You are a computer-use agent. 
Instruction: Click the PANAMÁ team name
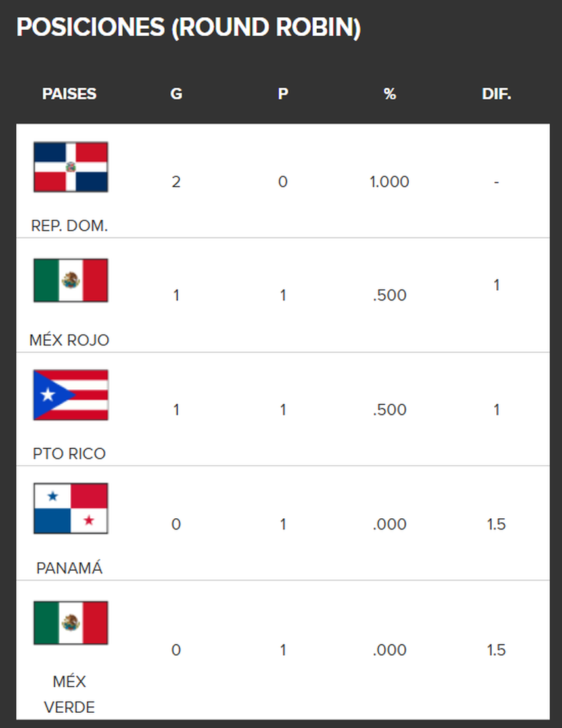pos(70,568)
